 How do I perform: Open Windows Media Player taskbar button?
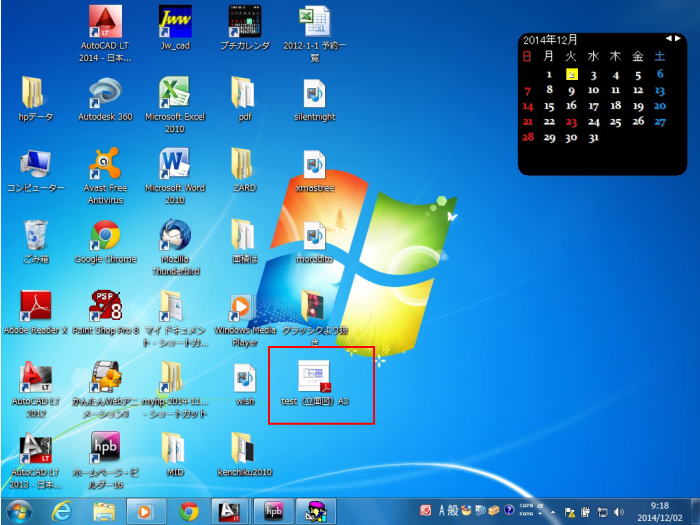pyautogui.click(x=146, y=512)
